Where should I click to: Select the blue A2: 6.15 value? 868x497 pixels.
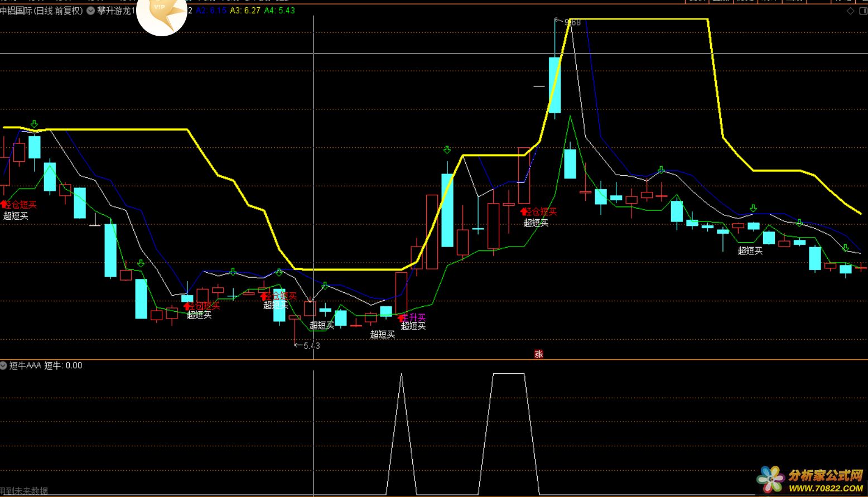coord(211,11)
